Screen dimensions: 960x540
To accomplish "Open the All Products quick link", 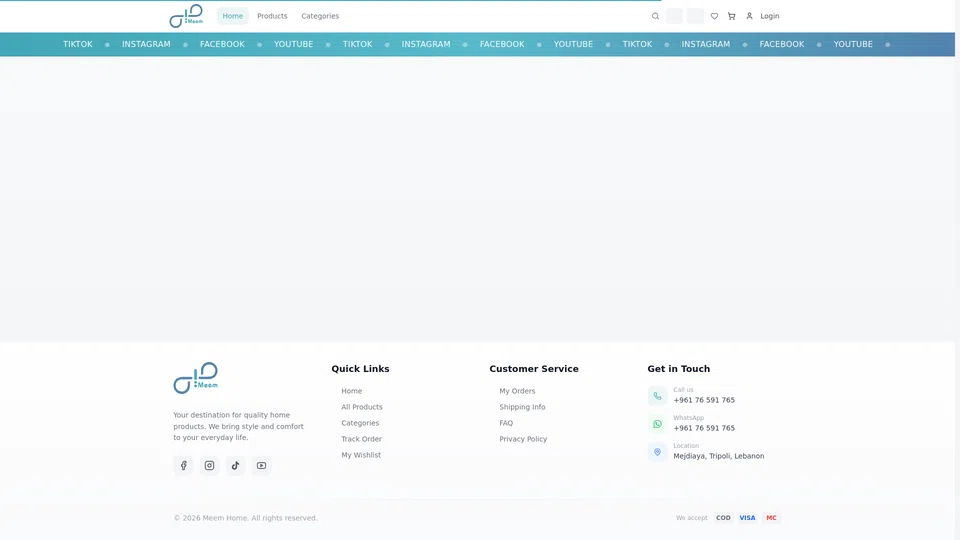I will tap(362, 407).
